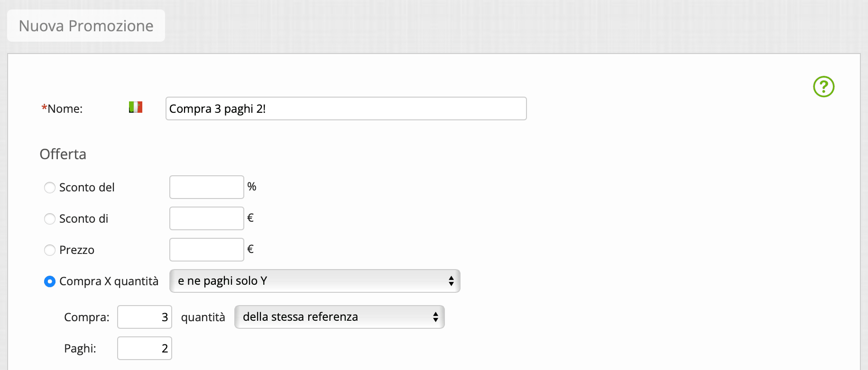The image size is (868, 370).
Task: Click the Prezzo label text
Action: coord(77,250)
